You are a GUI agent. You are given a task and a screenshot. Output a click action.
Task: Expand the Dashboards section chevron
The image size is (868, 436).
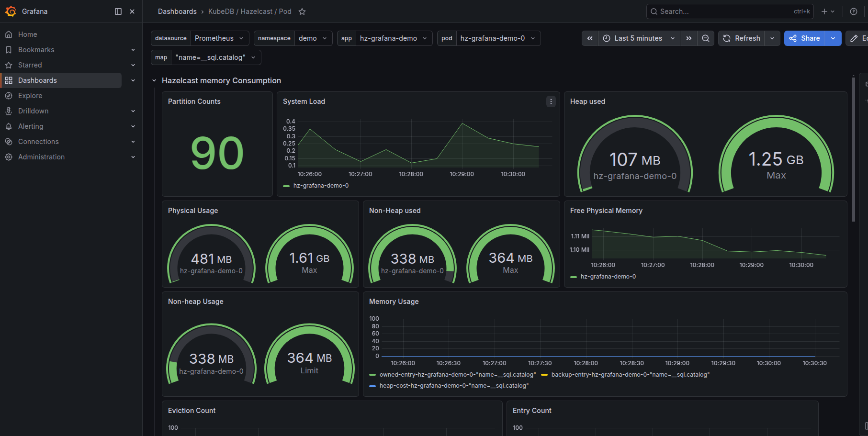click(133, 80)
